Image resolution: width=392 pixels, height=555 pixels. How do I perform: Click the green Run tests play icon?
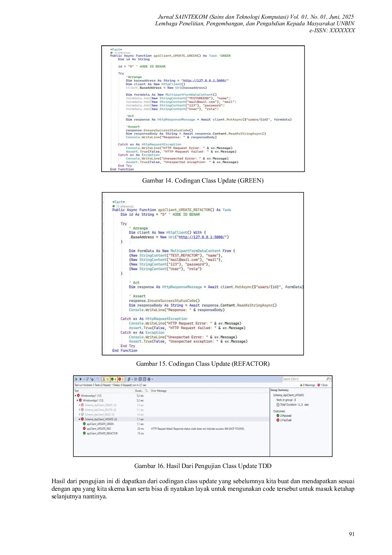click(81, 379)
